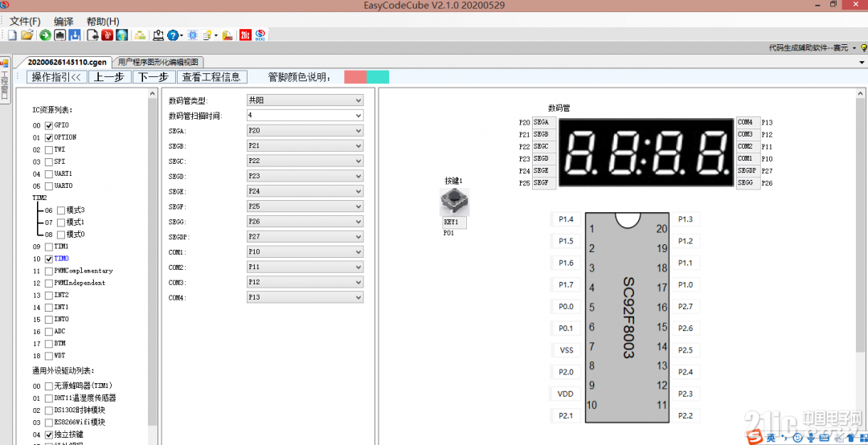The image size is (868, 445).
Task: Click the red trash toolbar icon
Action: coord(108,35)
